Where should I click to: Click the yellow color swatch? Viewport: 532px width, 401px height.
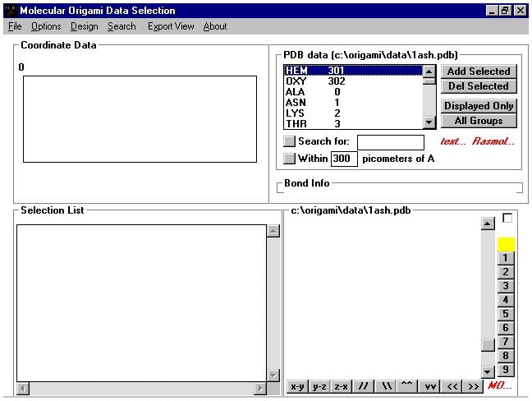[506, 244]
